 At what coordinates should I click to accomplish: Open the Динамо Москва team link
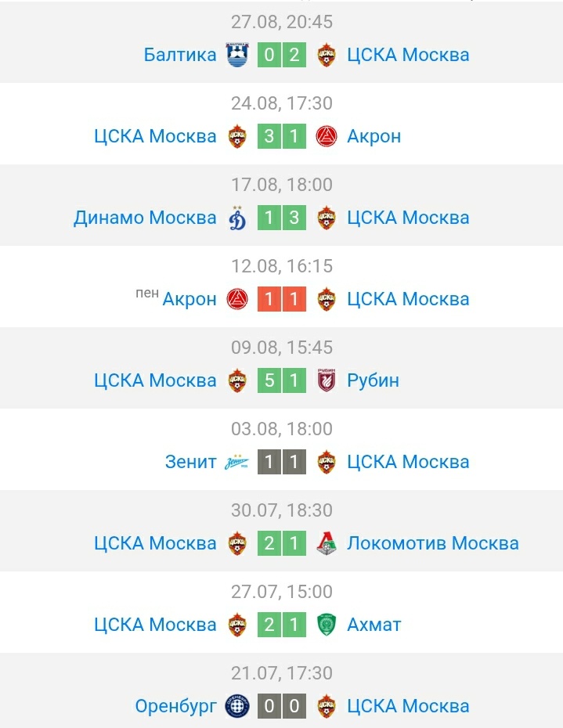[x=145, y=218]
